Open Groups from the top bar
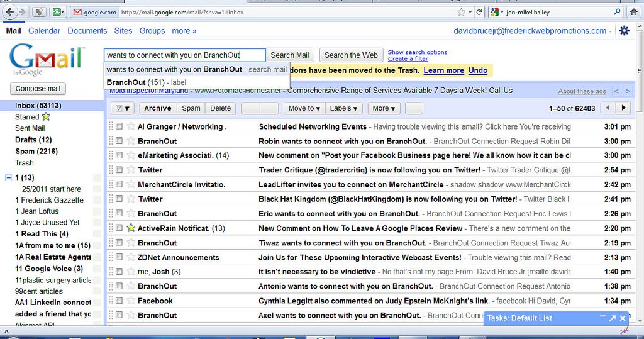644x339 pixels. pos(152,31)
